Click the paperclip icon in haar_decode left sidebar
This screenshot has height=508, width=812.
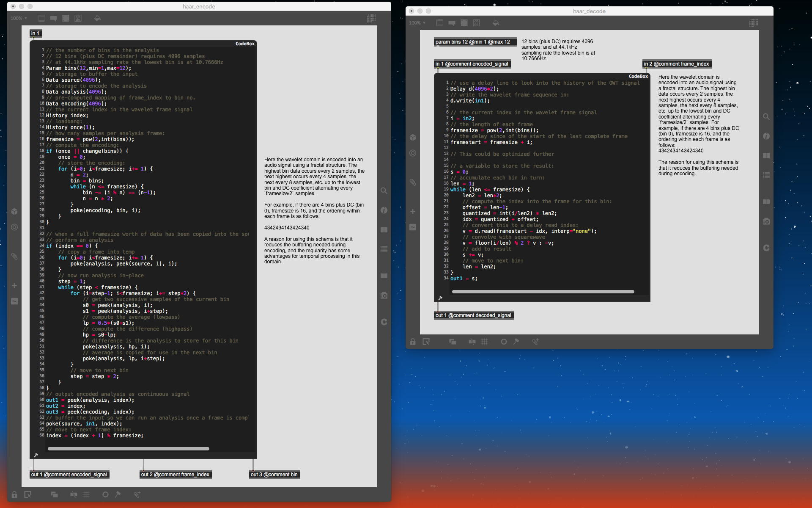(413, 182)
